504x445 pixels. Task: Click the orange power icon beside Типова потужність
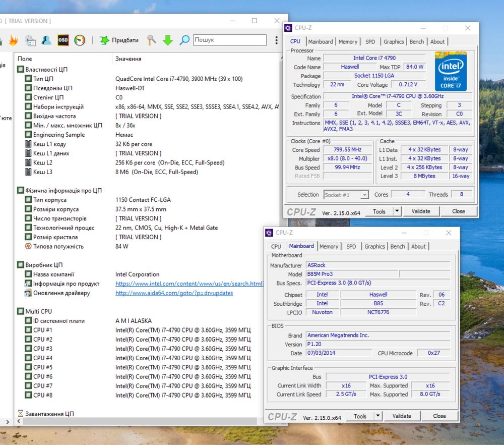(x=28, y=247)
